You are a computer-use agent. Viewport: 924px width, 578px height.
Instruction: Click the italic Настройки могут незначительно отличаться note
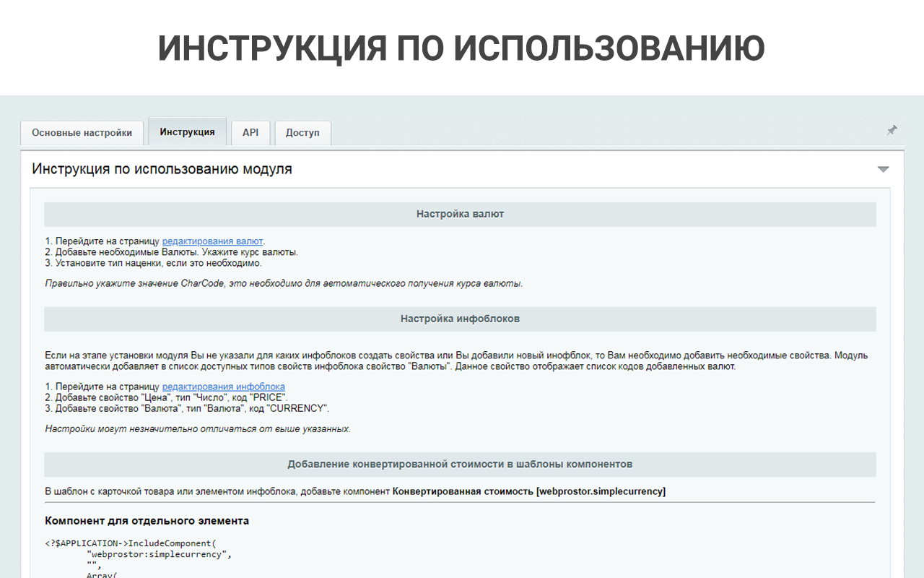point(198,428)
